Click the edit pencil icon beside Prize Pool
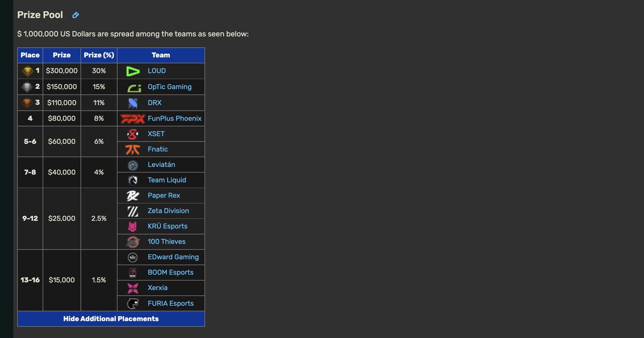 tap(76, 16)
